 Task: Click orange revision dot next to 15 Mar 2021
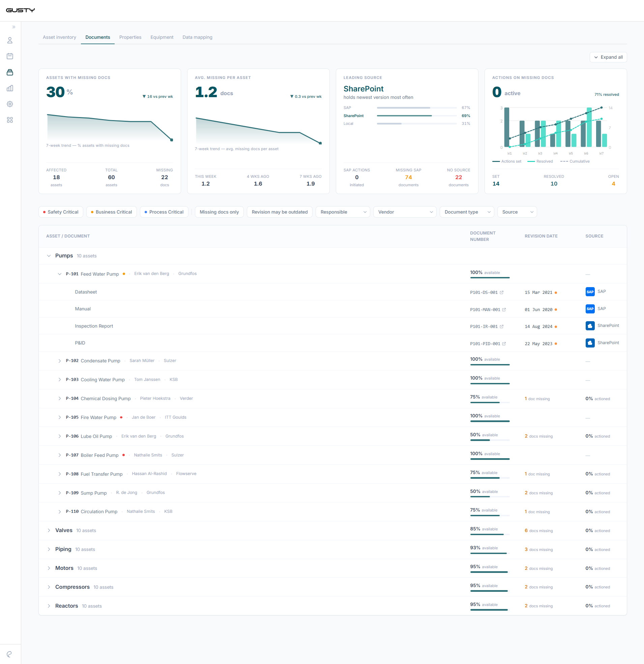[x=556, y=293]
